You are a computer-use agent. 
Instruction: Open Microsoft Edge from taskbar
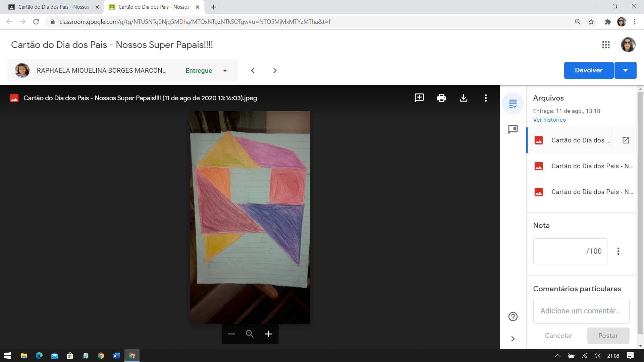coord(39,356)
